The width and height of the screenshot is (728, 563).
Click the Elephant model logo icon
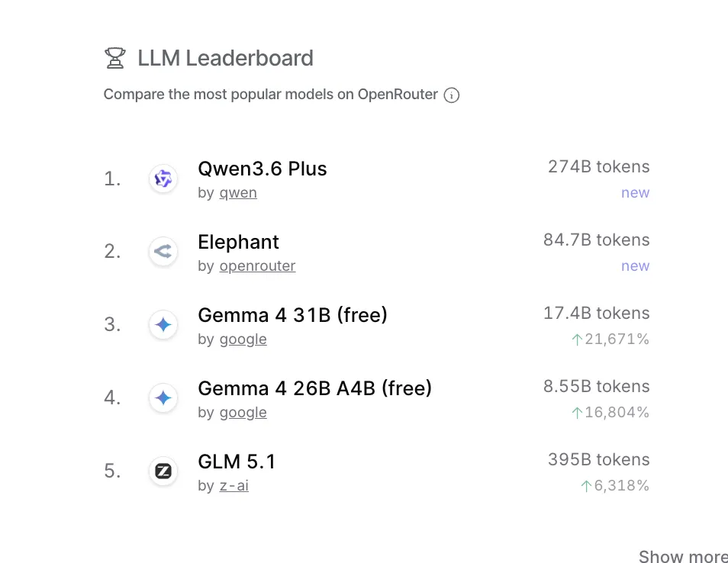click(163, 252)
